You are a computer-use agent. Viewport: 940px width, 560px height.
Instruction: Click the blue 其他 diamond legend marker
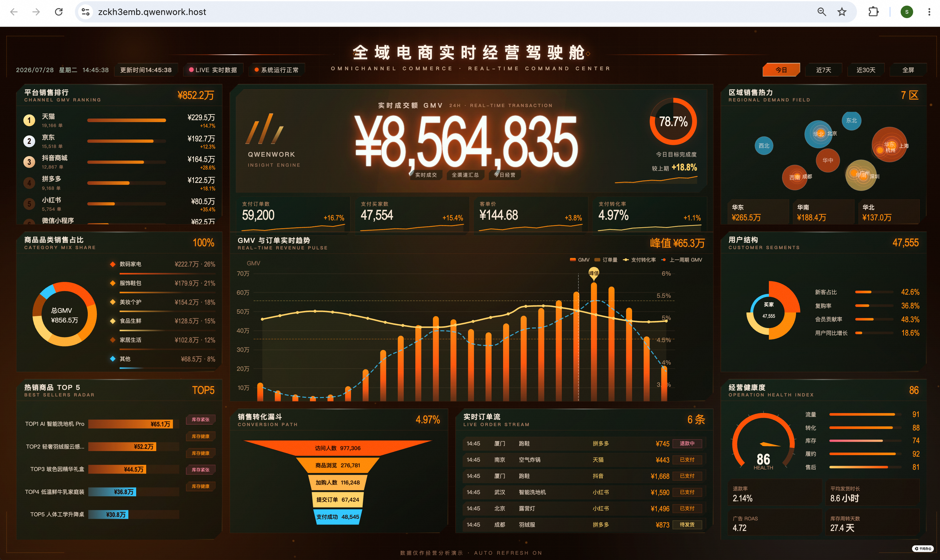pos(112,358)
